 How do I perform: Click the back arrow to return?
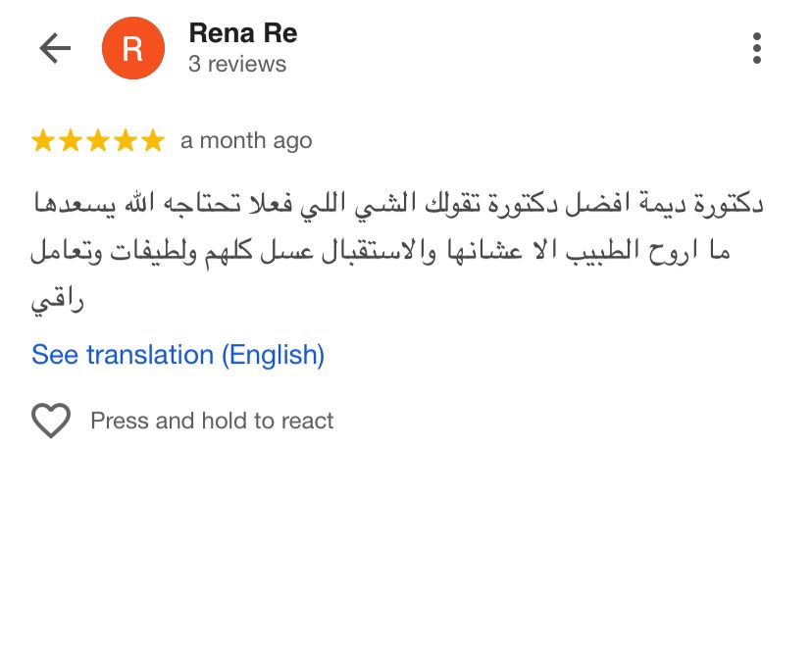click(x=56, y=47)
